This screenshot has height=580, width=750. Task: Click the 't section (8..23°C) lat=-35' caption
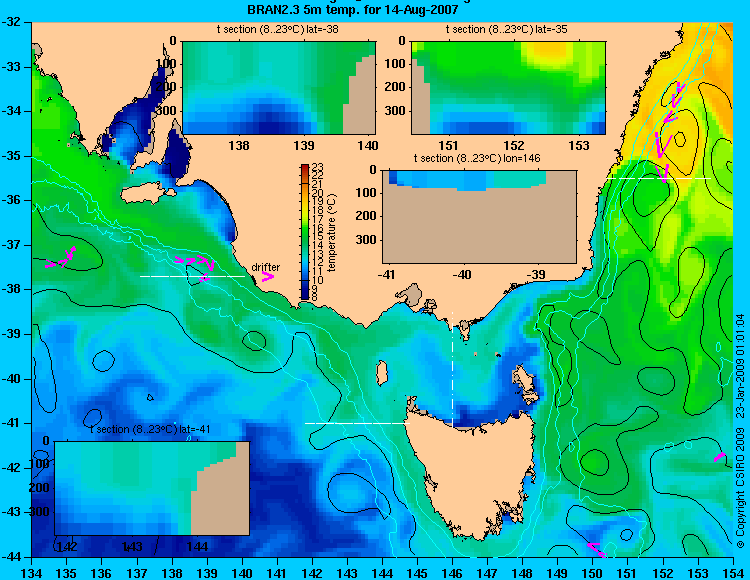pyautogui.click(x=507, y=29)
